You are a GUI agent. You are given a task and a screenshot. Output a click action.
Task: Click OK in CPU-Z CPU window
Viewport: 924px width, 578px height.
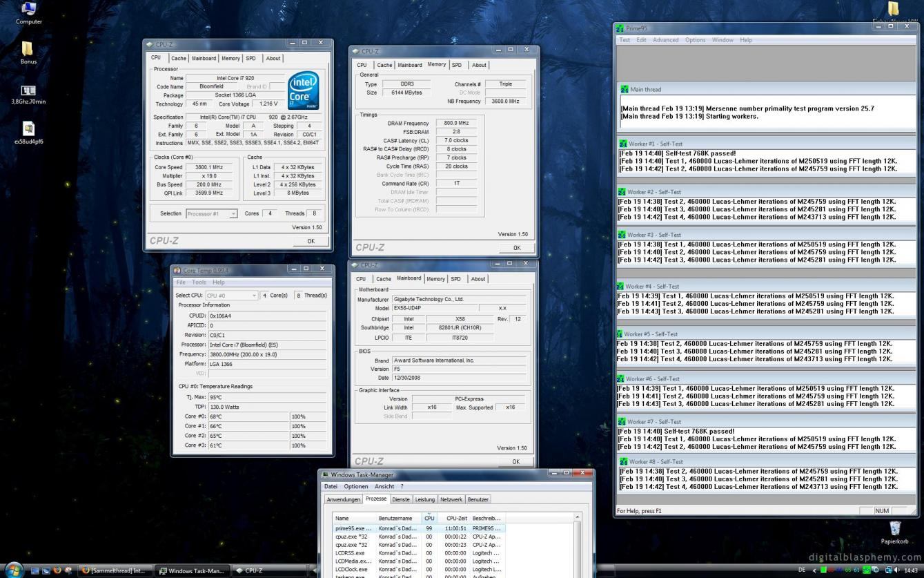click(311, 241)
